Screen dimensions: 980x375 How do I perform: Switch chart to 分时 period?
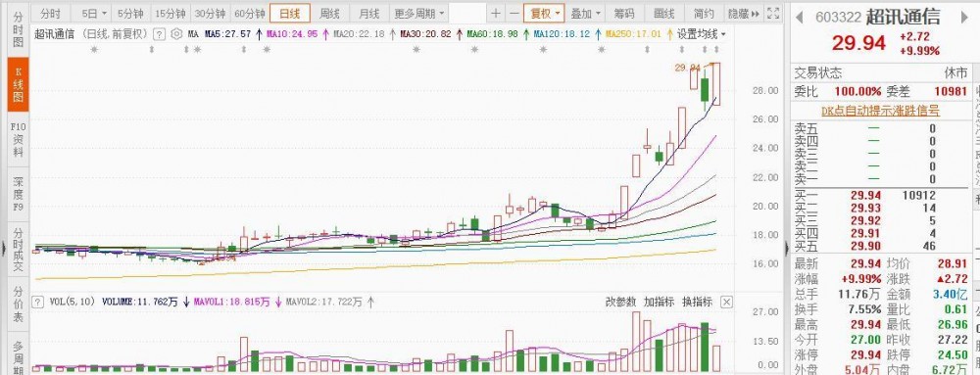[x=51, y=13]
